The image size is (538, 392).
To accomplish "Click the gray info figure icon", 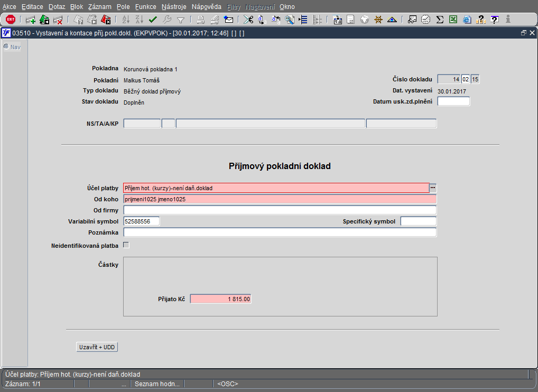I will point(508,20).
